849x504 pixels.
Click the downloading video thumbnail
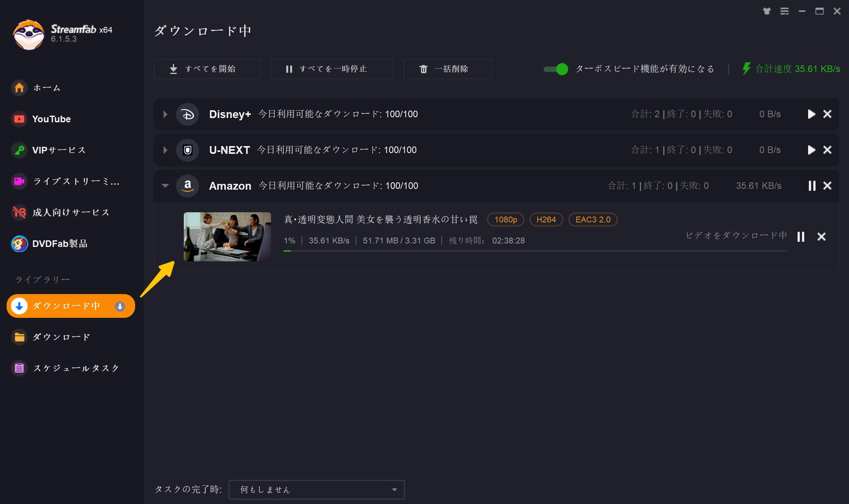click(227, 237)
